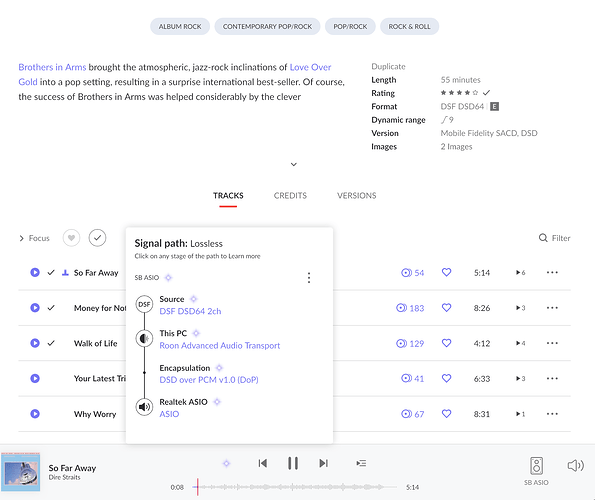
Task: Play the Walk of Life track
Action: click(x=35, y=343)
